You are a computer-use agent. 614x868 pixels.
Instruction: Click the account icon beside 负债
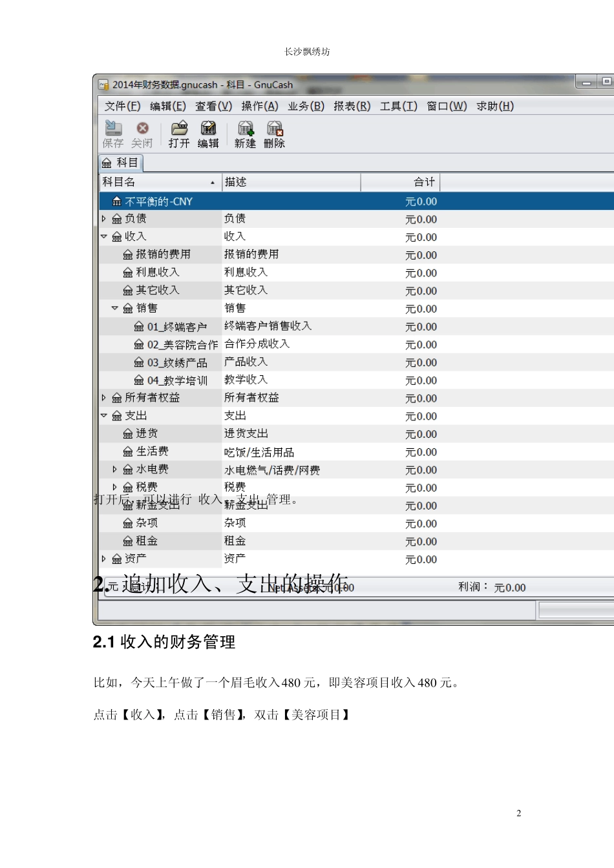point(117,219)
